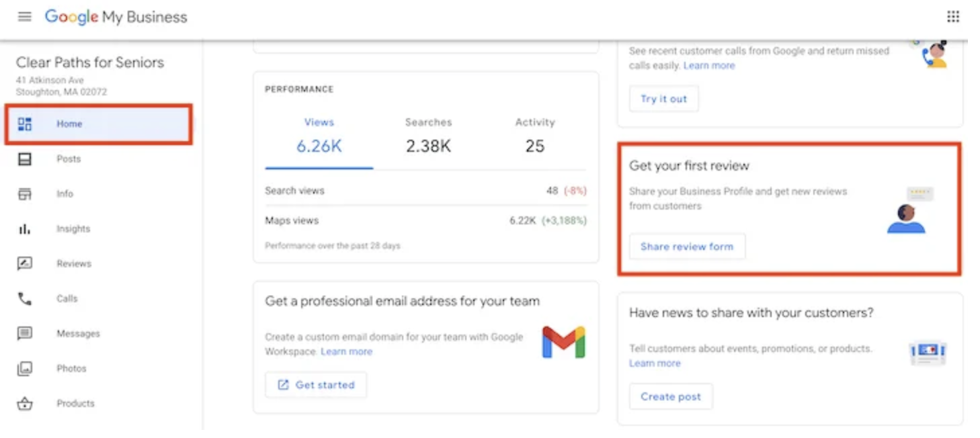Go to Home in the sidebar
Screen dimensions: 980x438
98,124
